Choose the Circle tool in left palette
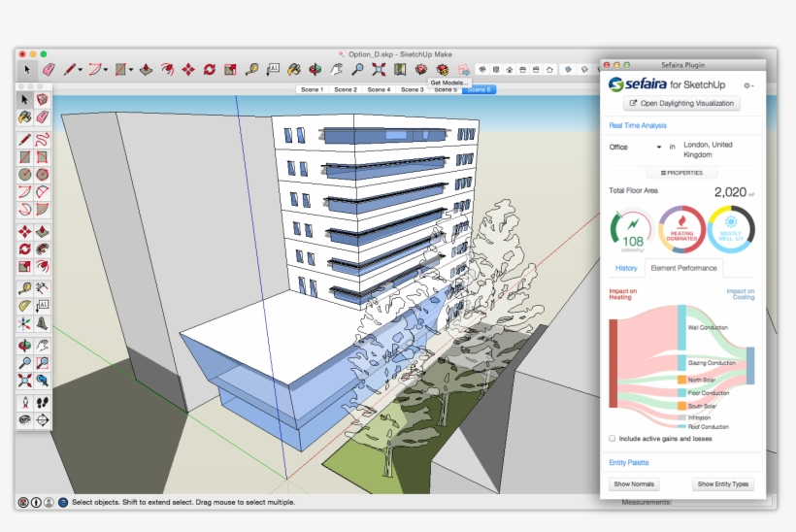 tap(24, 175)
